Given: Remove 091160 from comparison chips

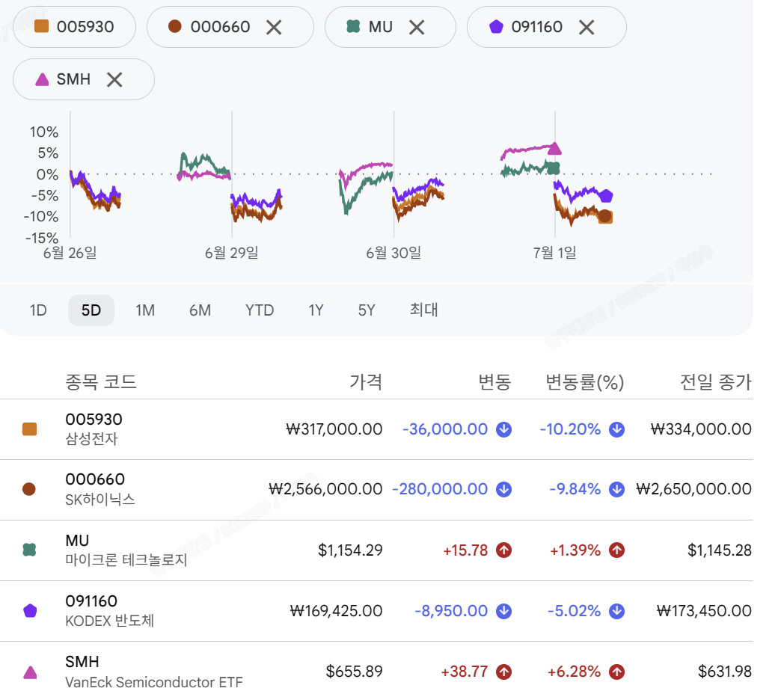Looking at the screenshot, I should coord(587,27).
